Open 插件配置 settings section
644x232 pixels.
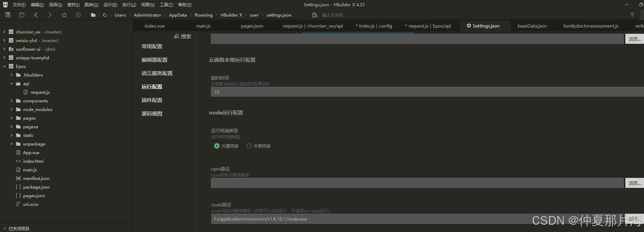pos(152,100)
